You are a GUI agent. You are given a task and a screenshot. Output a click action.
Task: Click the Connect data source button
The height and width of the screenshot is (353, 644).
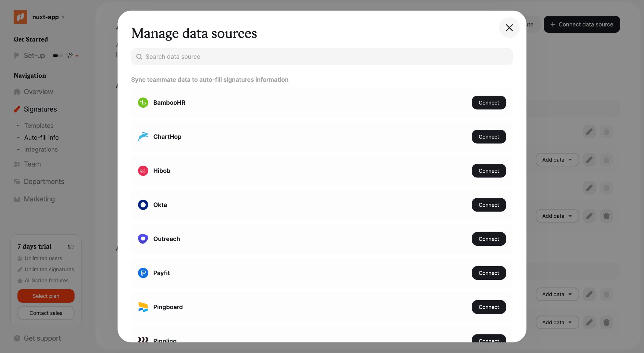coord(582,24)
